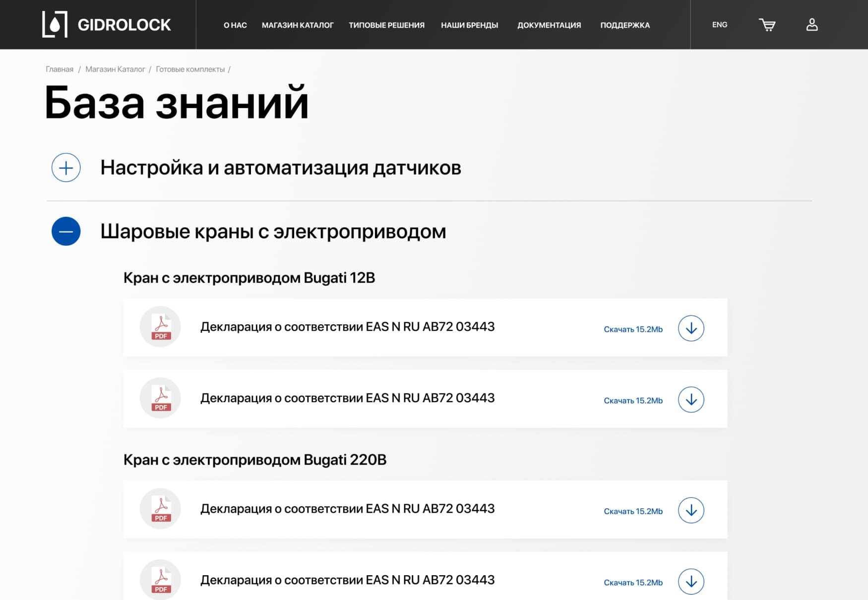The width and height of the screenshot is (868, 600).
Task: Download arrow for first Bugati 12В declaration
Action: pos(691,328)
